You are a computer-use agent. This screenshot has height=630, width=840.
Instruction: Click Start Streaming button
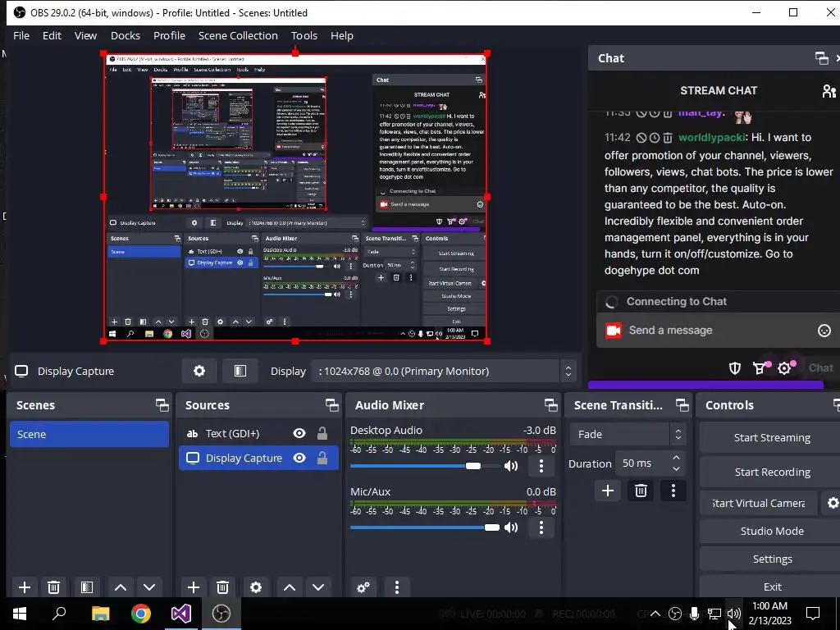772,438
